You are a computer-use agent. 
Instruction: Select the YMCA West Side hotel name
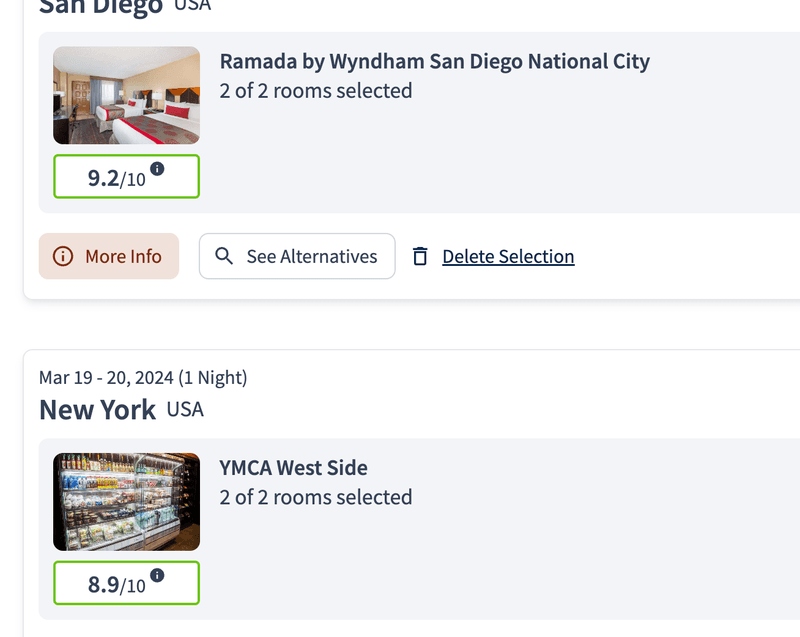click(294, 468)
